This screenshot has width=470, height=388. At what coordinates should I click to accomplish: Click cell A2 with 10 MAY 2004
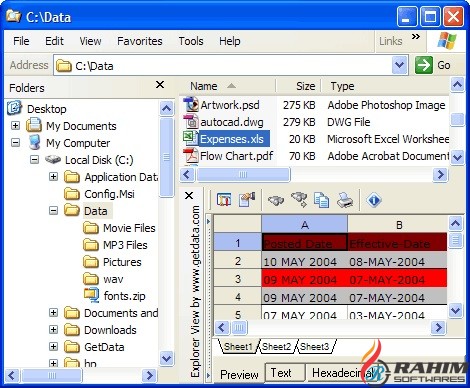[x=304, y=261]
